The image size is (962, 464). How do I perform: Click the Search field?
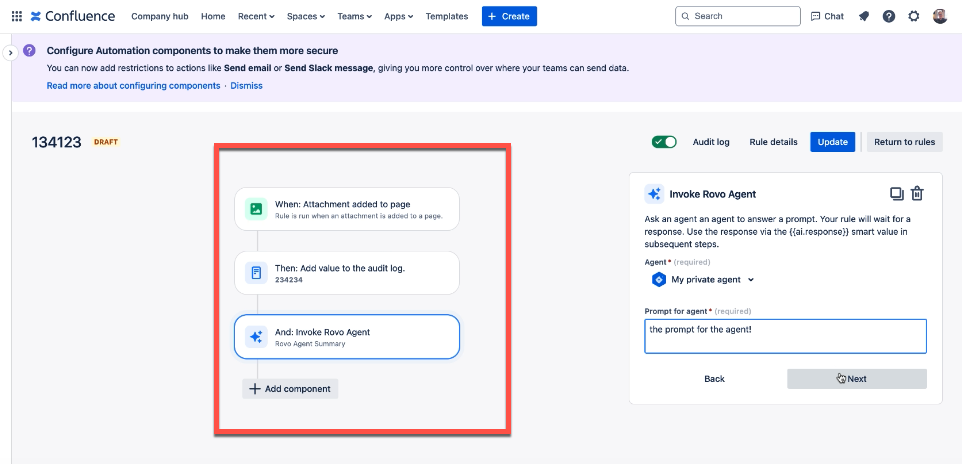pyautogui.click(x=737, y=16)
